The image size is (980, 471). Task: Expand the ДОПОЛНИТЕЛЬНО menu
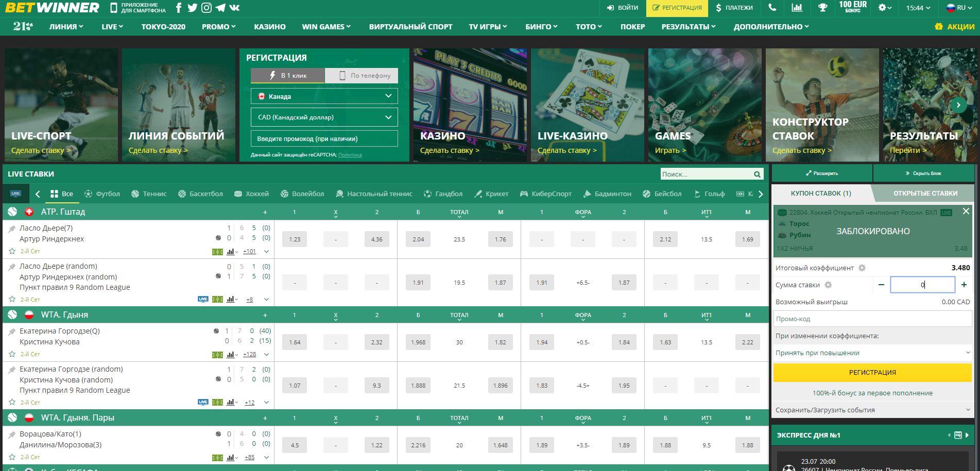pyautogui.click(x=771, y=26)
